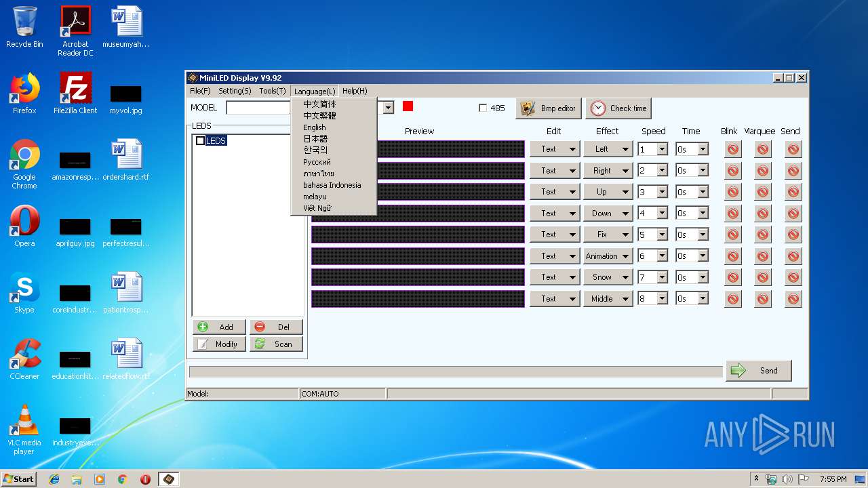
Task: Toggle the 485 checkbox
Action: (483, 108)
